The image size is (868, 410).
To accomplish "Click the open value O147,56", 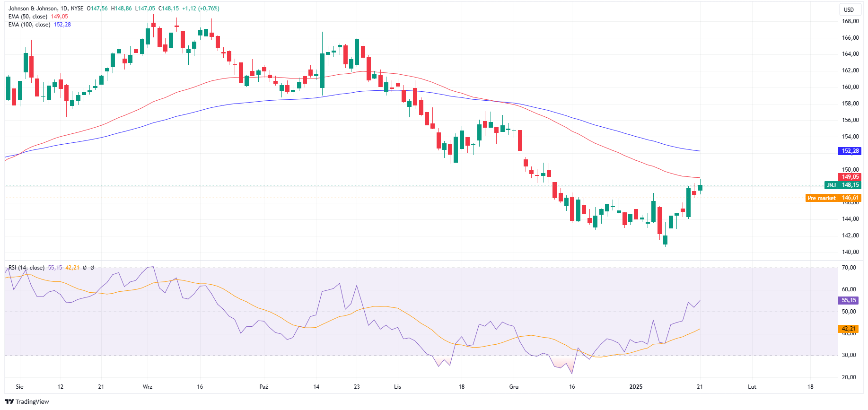I will 97,9.
